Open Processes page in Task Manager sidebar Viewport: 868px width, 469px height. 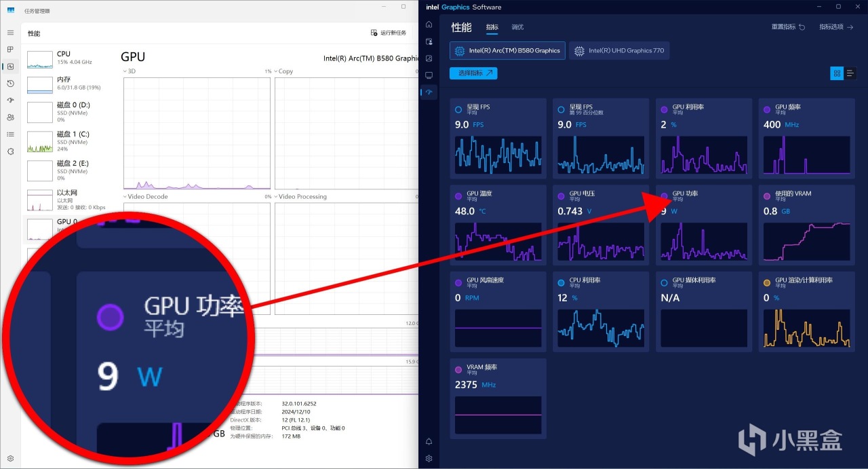tap(10, 50)
